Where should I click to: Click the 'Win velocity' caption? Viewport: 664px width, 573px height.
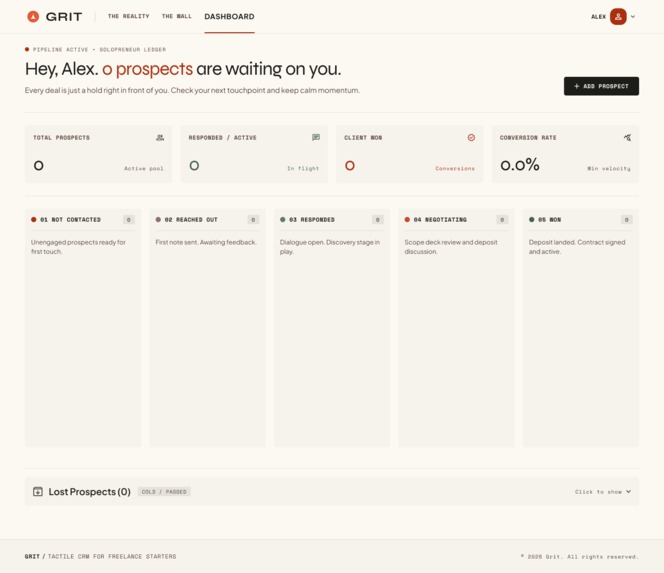[609, 169]
